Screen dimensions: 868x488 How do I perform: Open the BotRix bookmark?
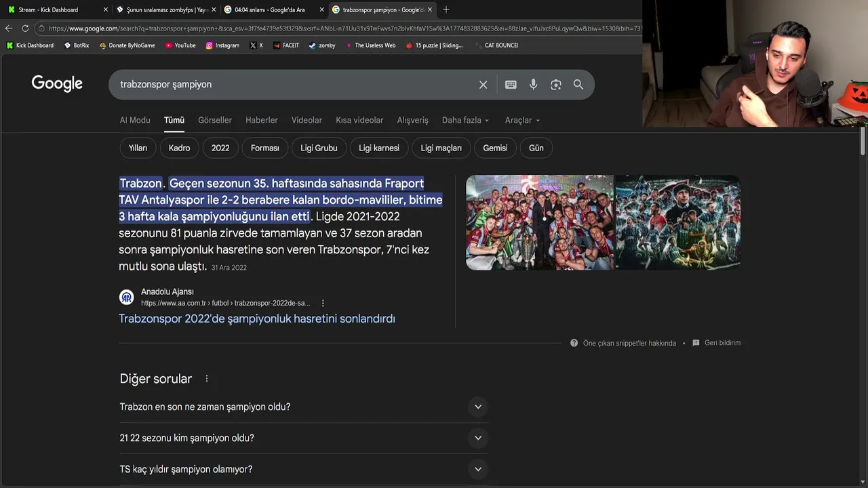tap(77, 45)
